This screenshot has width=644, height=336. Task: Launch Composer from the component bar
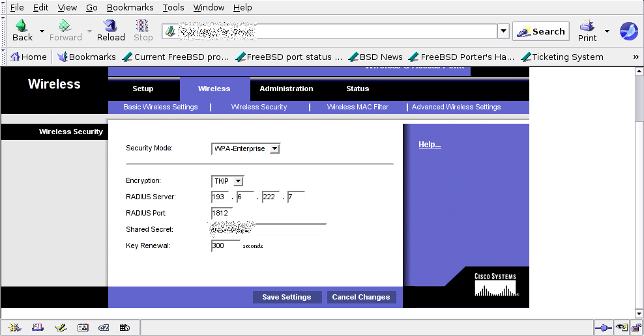pos(60,328)
